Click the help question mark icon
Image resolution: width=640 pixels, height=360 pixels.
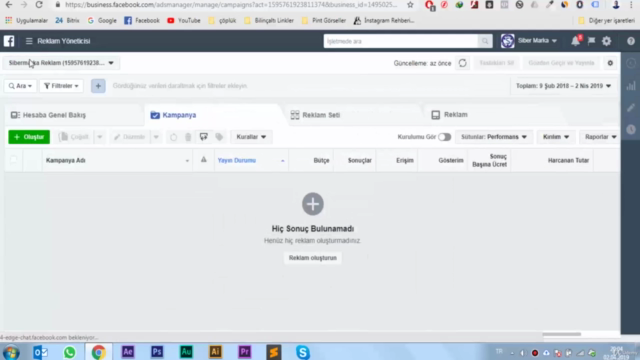point(631,41)
